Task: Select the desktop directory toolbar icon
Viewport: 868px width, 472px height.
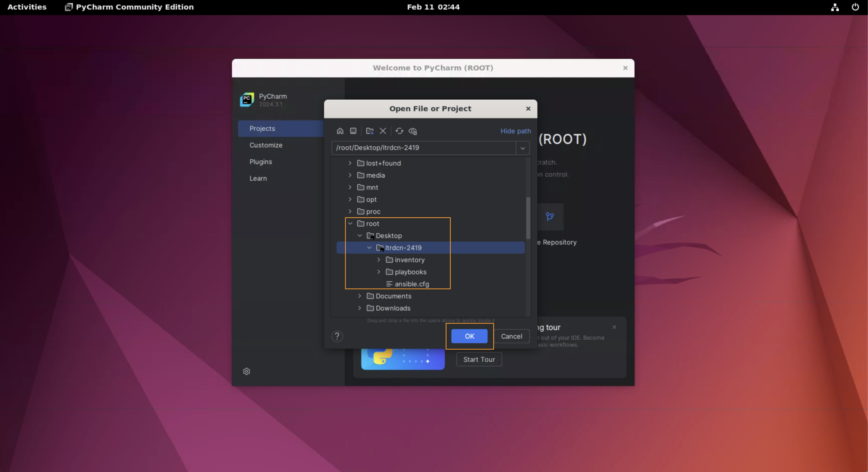Action: tap(353, 131)
